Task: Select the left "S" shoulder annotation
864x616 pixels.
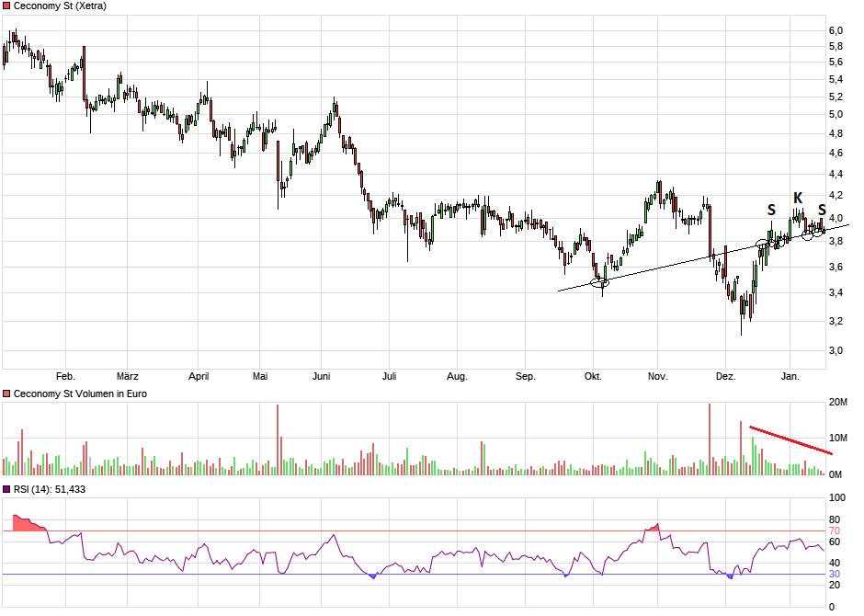Action: click(771, 211)
